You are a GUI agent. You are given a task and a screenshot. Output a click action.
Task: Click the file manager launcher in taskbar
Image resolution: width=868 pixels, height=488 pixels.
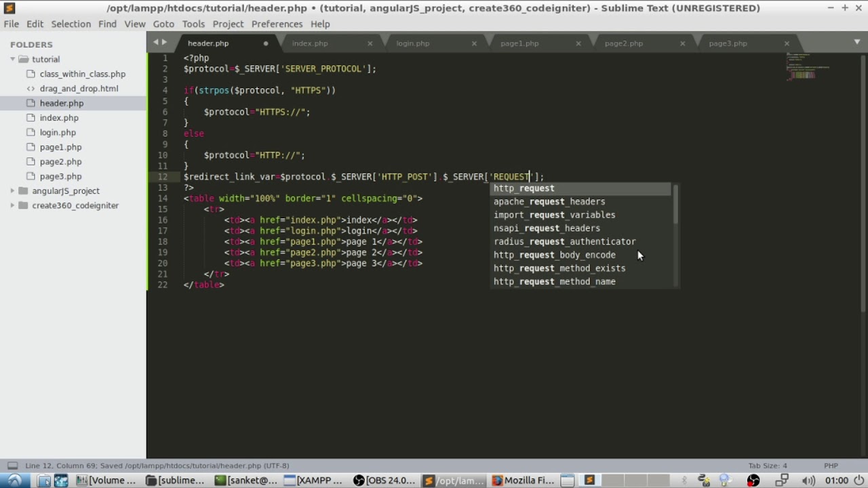click(x=44, y=481)
